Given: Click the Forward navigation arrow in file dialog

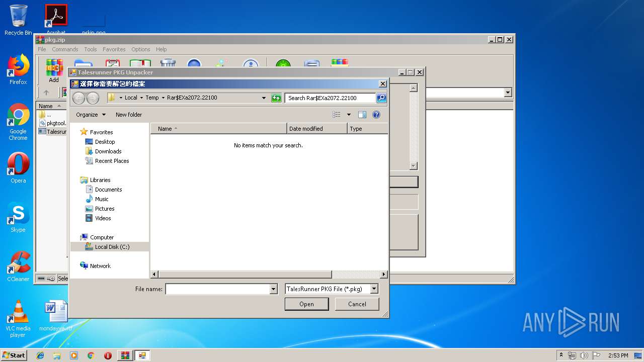Looking at the screenshot, I should (x=93, y=98).
